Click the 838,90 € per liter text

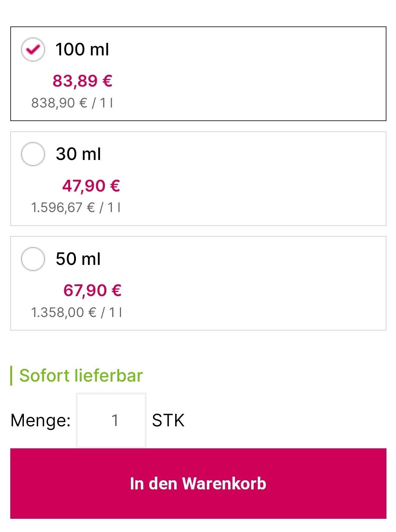tap(72, 103)
